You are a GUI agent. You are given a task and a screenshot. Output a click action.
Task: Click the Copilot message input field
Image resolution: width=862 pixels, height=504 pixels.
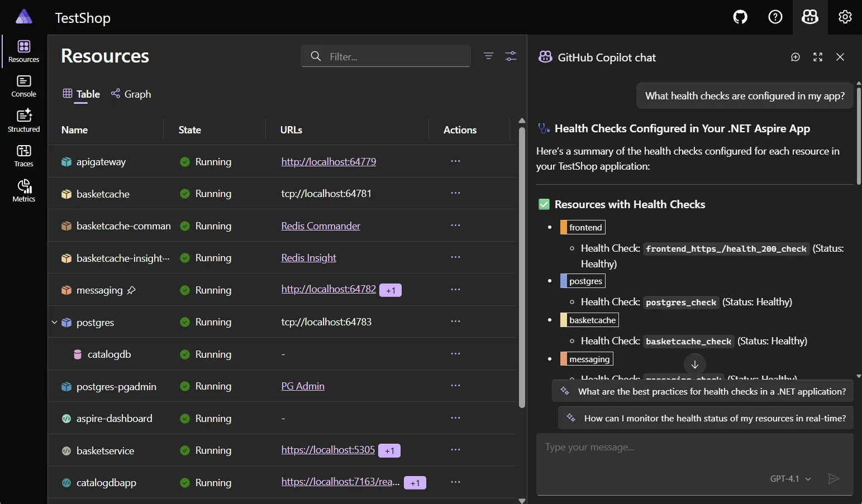pyautogui.click(x=642, y=447)
